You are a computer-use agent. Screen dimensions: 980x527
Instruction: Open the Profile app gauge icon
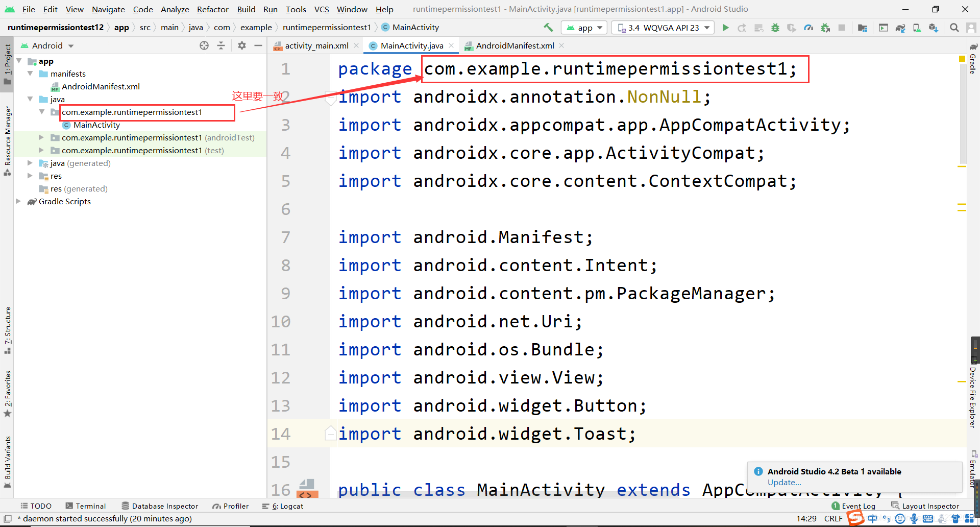pos(808,28)
